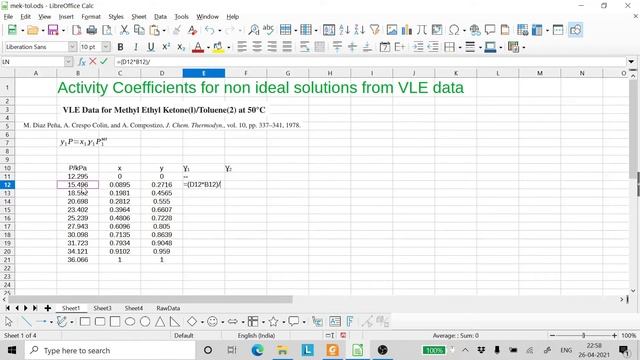Open font color dropdown arrow
Image resolution: width=640 pixels, height=360 pixels.
(208, 47)
